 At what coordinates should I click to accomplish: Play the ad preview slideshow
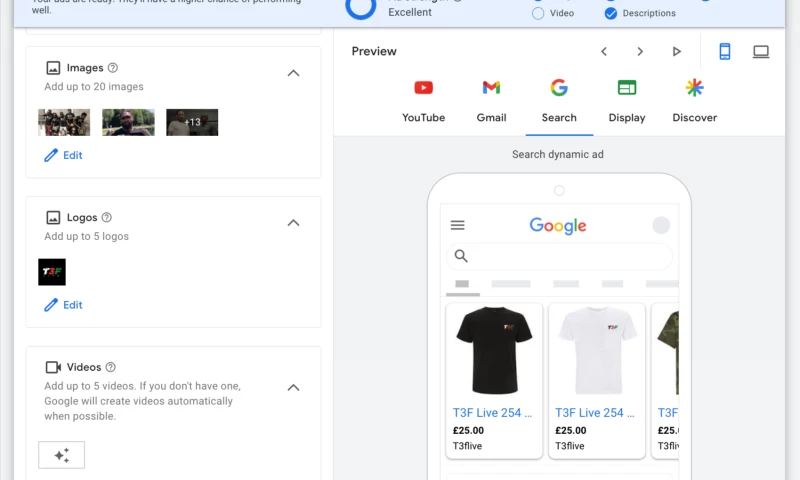pos(677,52)
